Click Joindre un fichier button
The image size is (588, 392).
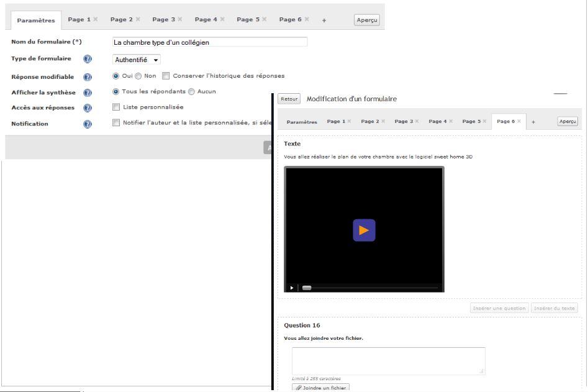pos(320,388)
